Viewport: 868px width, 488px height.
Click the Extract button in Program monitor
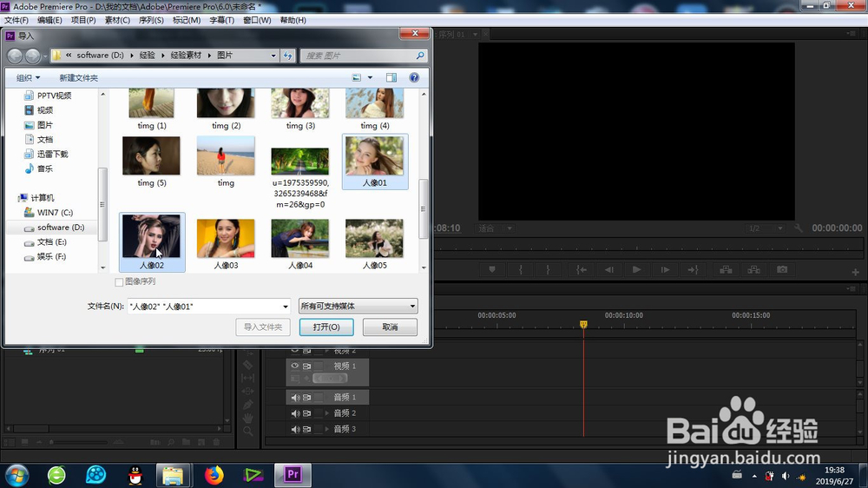(x=754, y=270)
